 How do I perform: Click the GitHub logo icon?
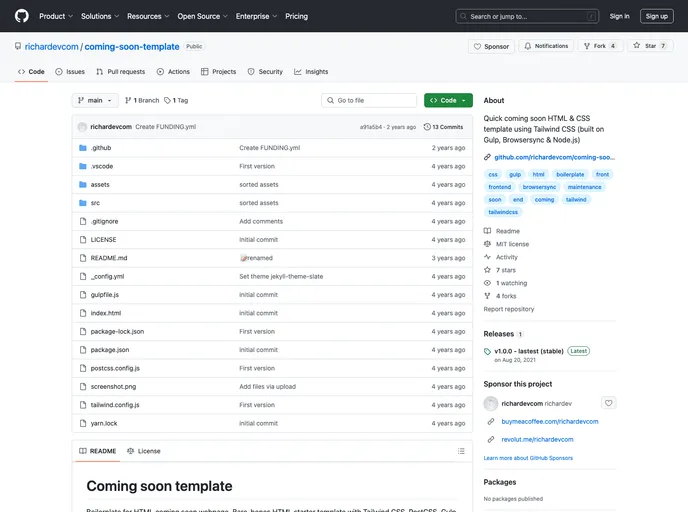[x=21, y=16]
